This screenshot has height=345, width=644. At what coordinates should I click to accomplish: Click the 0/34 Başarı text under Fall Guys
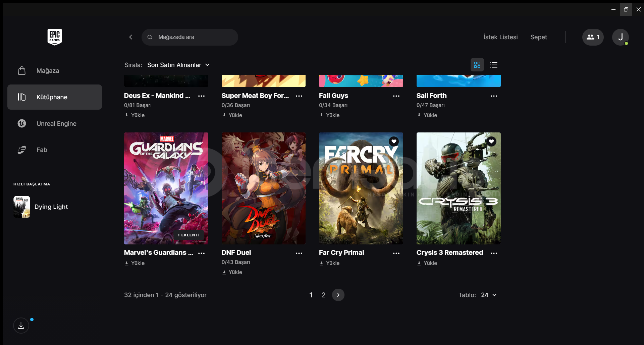click(333, 105)
